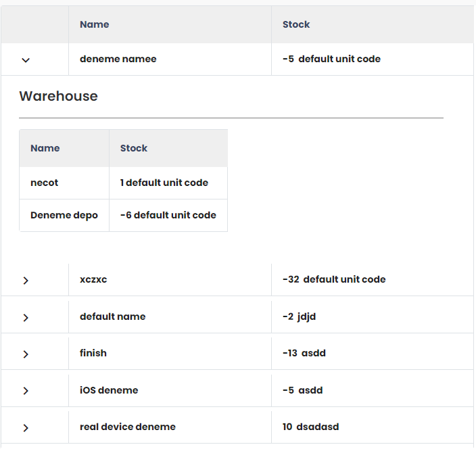This screenshot has height=449, width=476.
Task: Collapse the deneme namee row
Action: tap(26, 60)
